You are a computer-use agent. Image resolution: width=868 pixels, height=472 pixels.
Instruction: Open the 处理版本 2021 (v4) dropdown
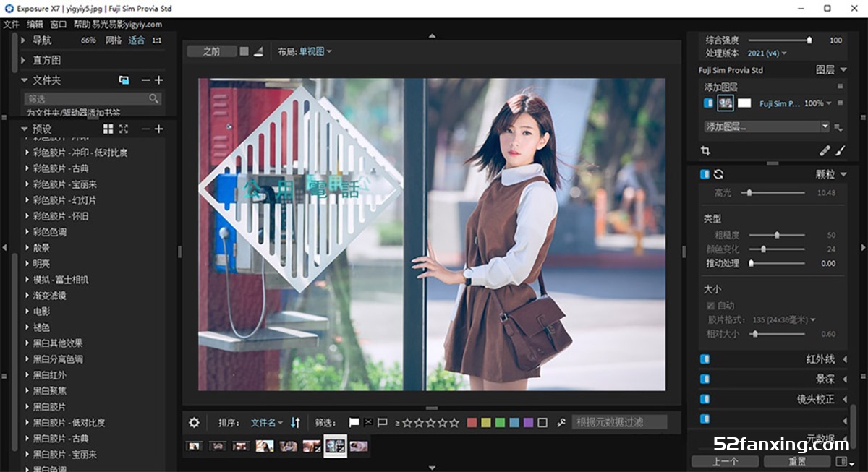[767, 53]
